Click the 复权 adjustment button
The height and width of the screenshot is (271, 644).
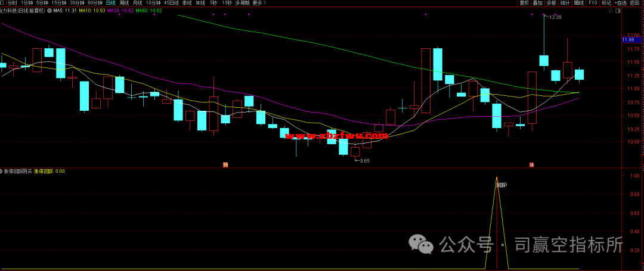point(524,2)
